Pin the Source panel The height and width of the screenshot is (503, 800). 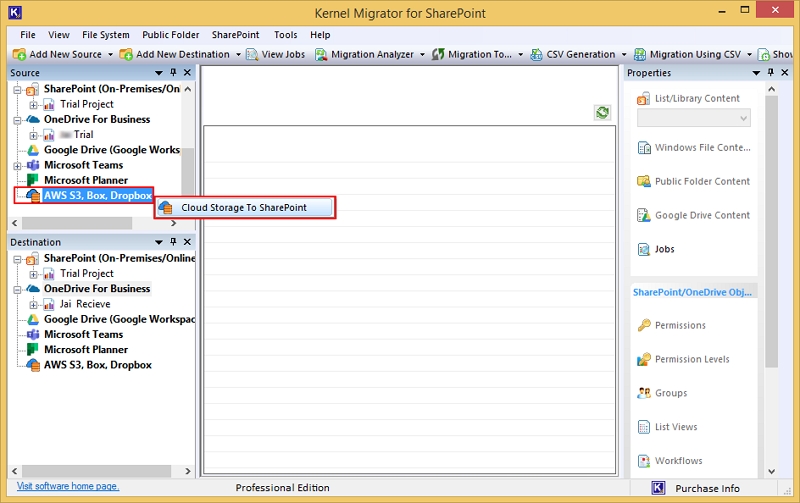click(173, 72)
